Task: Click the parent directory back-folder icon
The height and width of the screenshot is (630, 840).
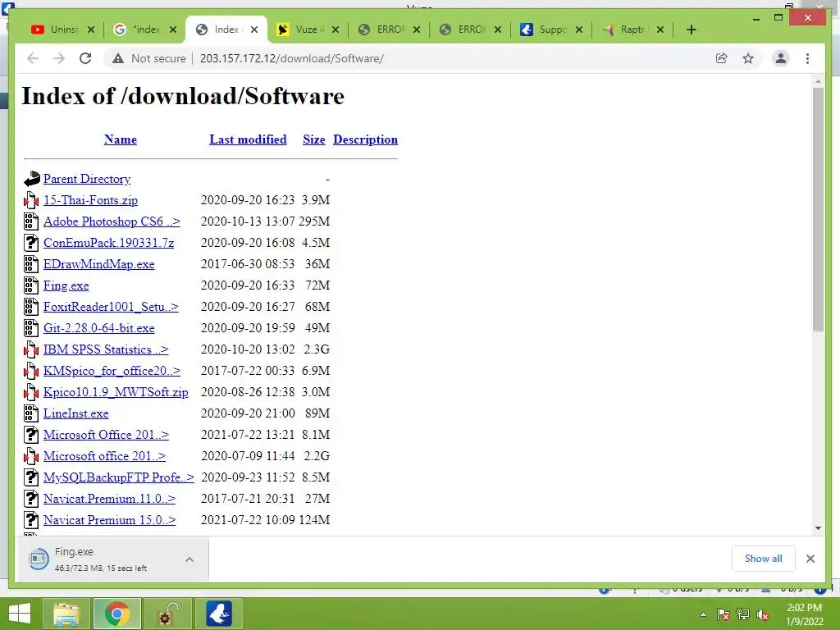Action: tap(32, 179)
